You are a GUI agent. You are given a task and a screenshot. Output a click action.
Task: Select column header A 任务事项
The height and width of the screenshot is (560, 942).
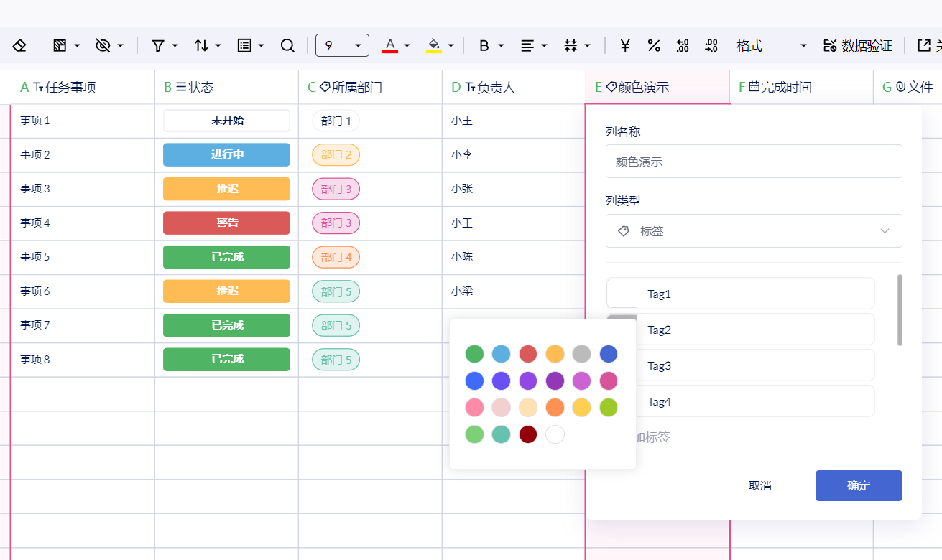(83, 87)
